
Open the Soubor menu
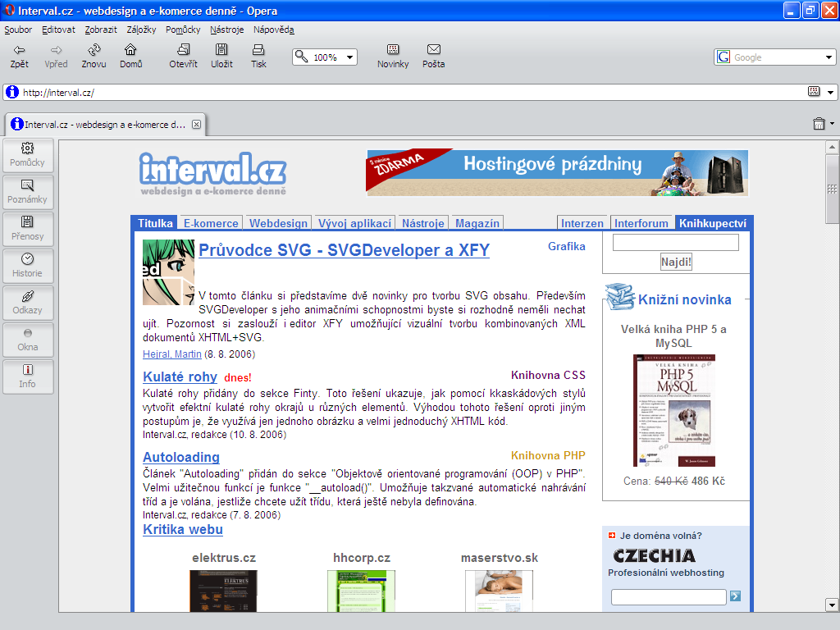18,30
